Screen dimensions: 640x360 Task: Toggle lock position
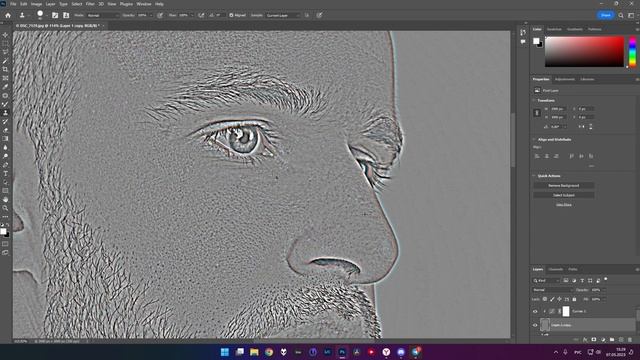point(559,299)
